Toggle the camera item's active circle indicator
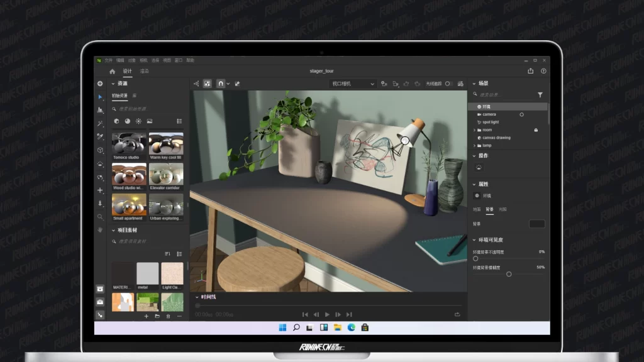Viewport: 644px width, 362px height. [521, 114]
